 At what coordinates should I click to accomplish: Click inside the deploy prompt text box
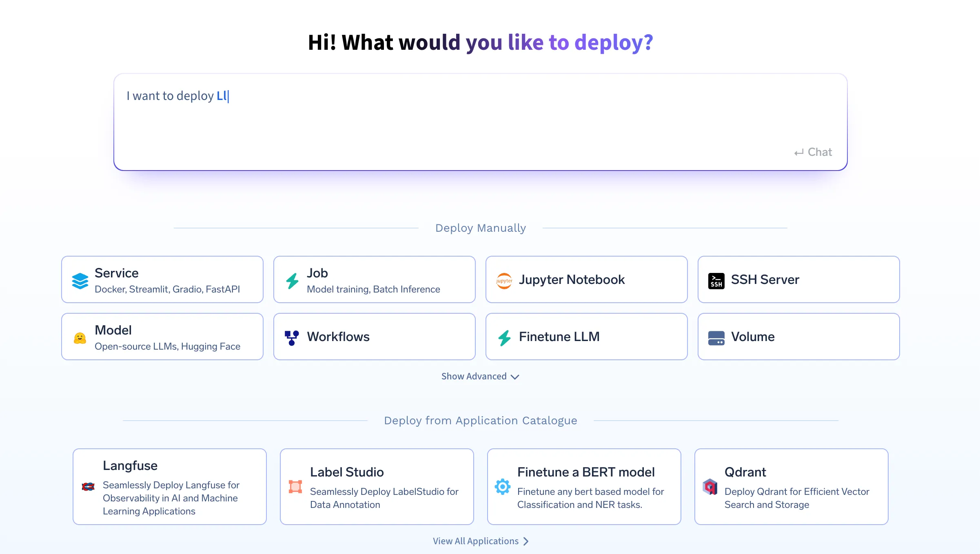click(x=480, y=122)
